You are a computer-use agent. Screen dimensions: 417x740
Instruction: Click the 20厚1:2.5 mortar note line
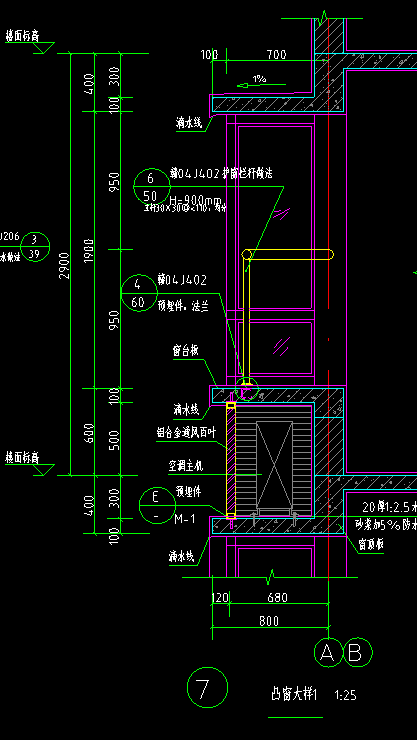coord(390,507)
